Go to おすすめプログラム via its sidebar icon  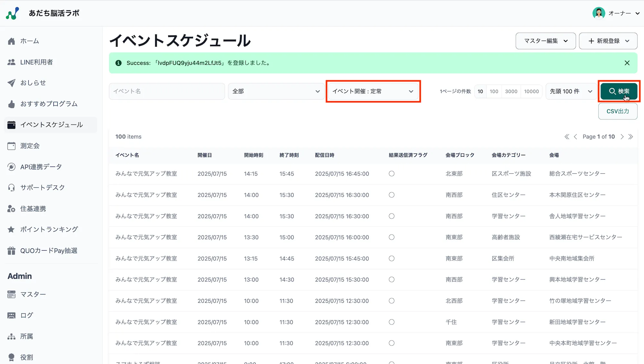49,104
